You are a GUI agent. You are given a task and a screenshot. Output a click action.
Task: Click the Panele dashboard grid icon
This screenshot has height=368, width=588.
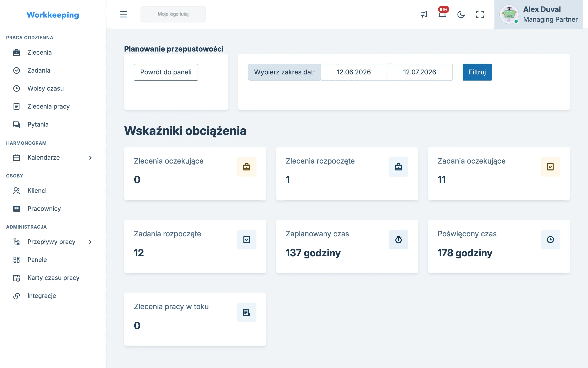17,260
